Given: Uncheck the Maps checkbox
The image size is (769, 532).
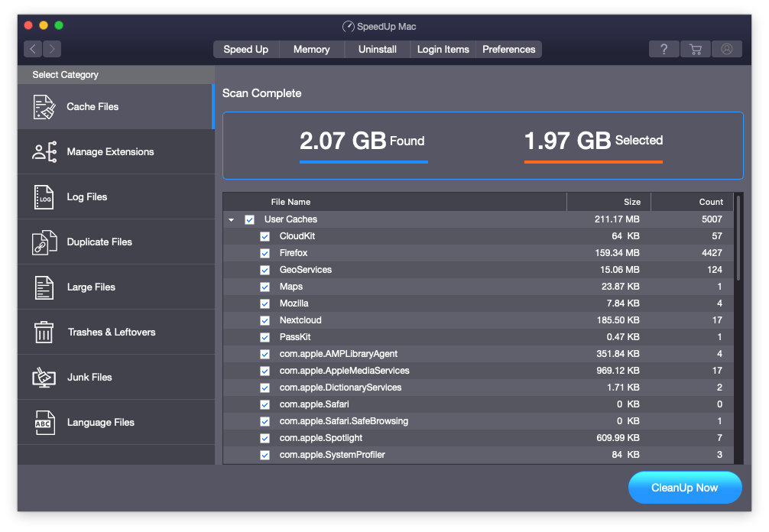Looking at the screenshot, I should click(264, 287).
